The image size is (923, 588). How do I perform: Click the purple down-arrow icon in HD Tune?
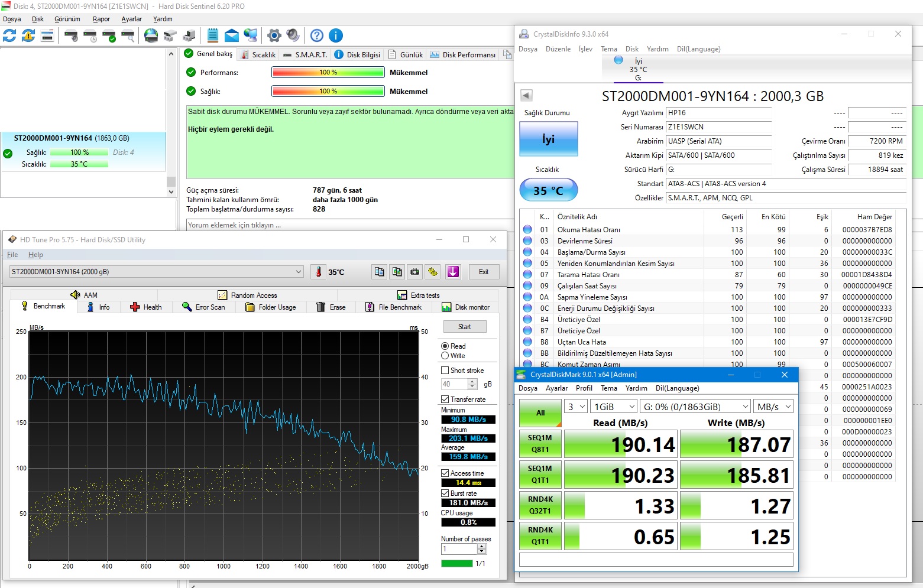click(453, 272)
